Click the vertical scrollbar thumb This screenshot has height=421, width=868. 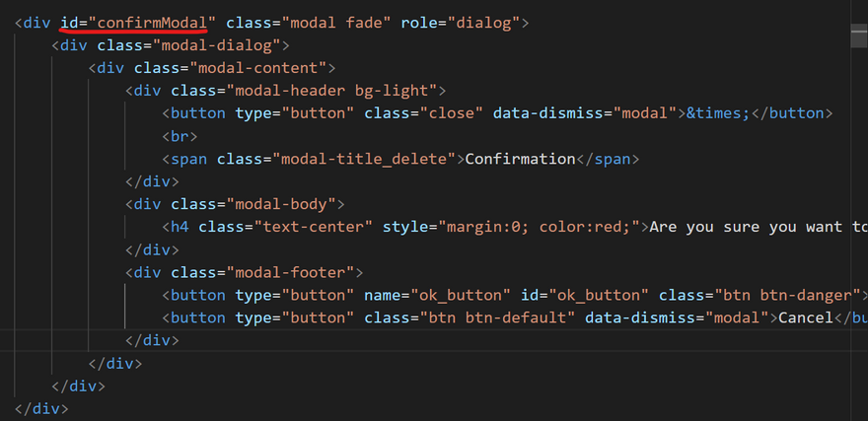pyautogui.click(x=859, y=34)
